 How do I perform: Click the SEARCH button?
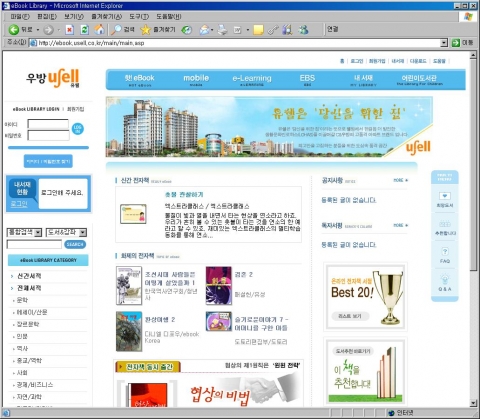coord(75,244)
